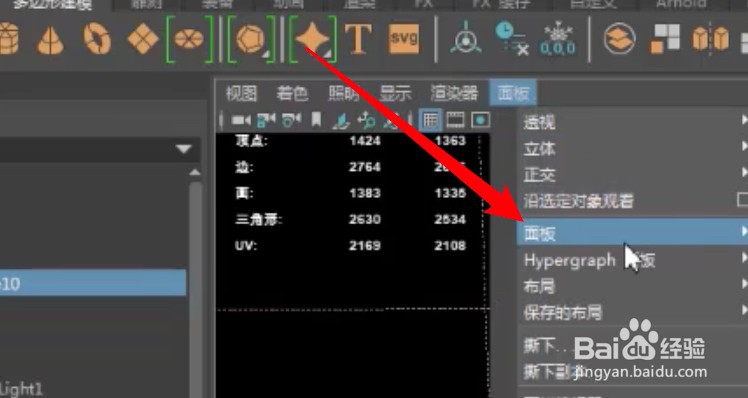The image size is (748, 398).
Task: Click the lock camera icon
Action: coord(266,120)
